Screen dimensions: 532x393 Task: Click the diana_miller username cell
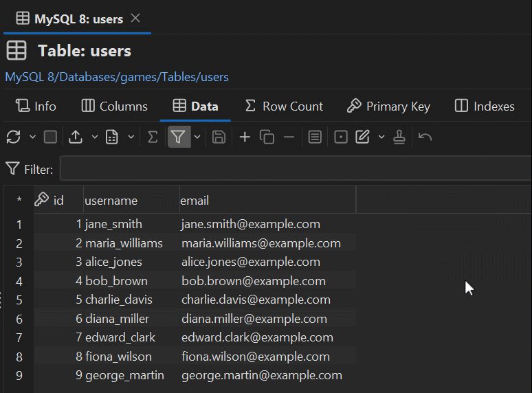point(131,319)
